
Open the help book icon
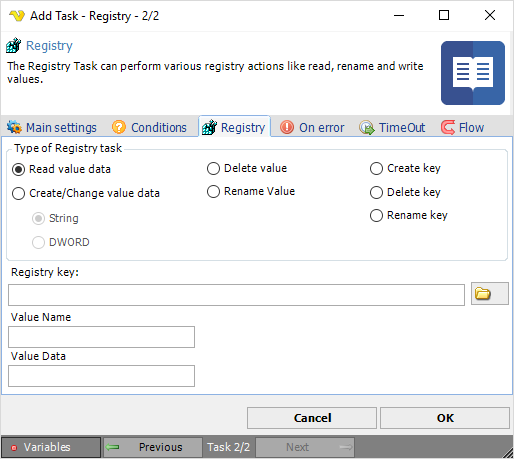click(473, 73)
